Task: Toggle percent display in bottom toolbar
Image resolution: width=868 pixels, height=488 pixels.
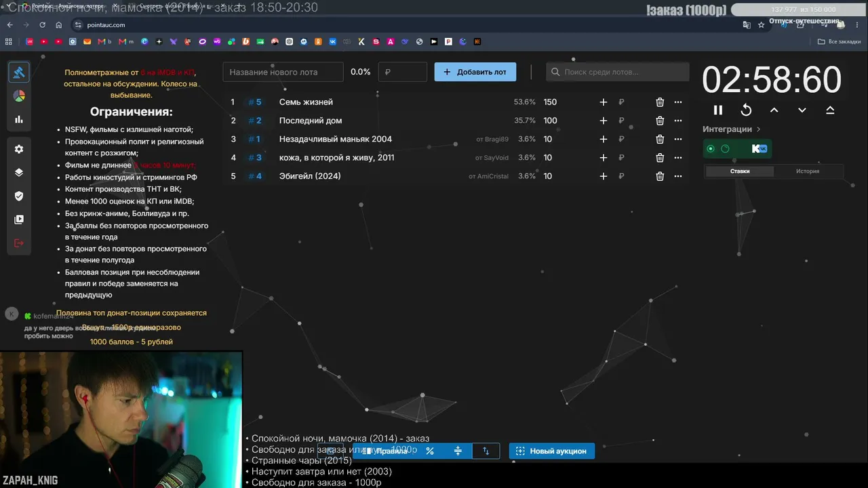Action: pyautogui.click(x=429, y=451)
